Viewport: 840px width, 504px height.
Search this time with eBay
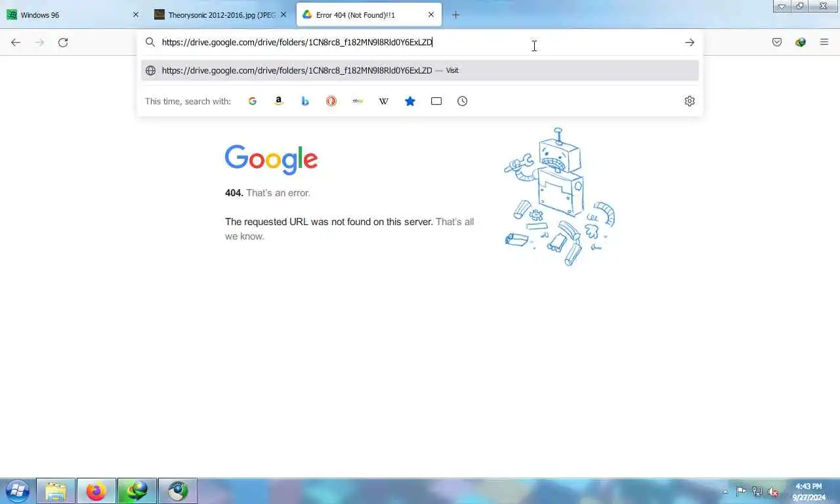[x=358, y=101]
